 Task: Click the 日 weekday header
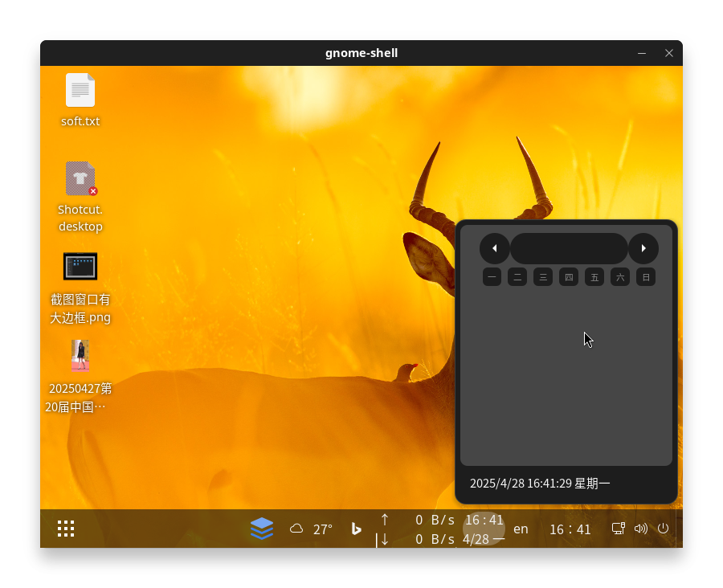[646, 277]
